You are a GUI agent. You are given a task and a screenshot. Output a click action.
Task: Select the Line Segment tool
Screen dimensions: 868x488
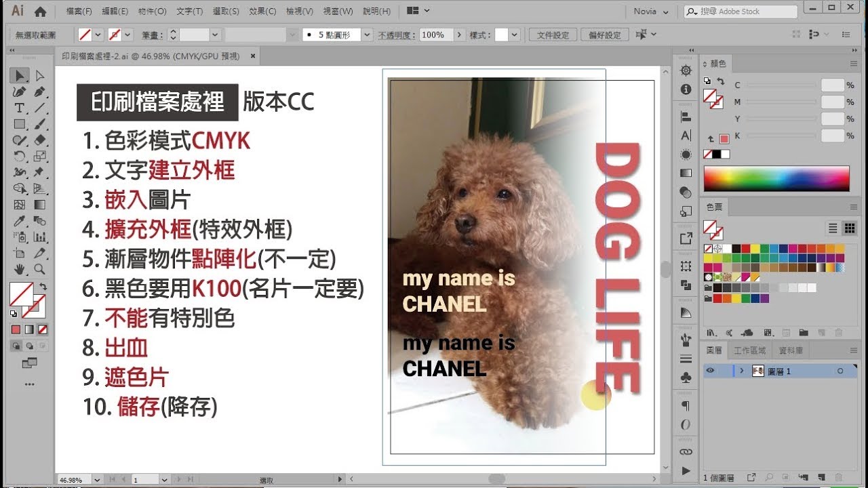(39, 108)
